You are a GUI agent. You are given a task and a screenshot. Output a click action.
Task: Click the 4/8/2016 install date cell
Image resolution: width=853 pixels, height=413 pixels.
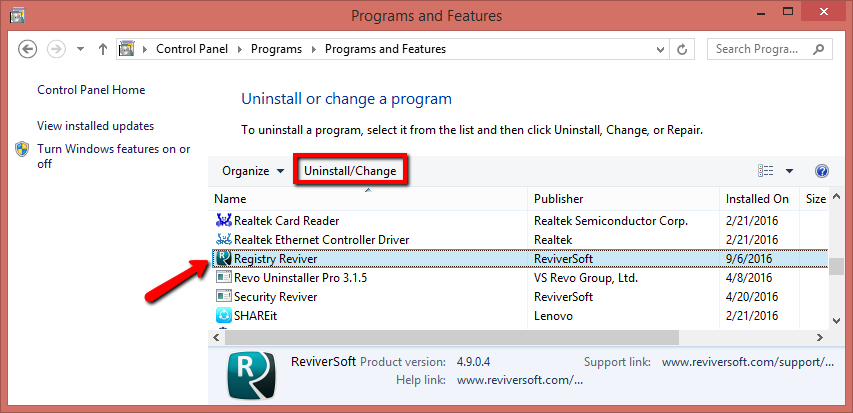(x=749, y=278)
